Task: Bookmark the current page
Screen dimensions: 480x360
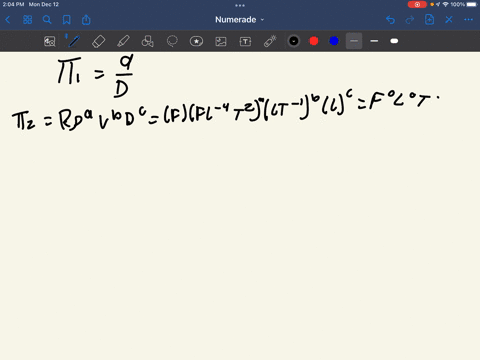Action: pyautogui.click(x=67, y=20)
